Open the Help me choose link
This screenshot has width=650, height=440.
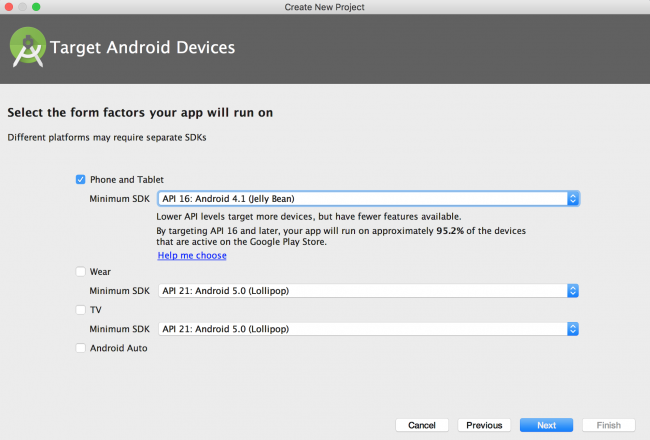(192, 255)
